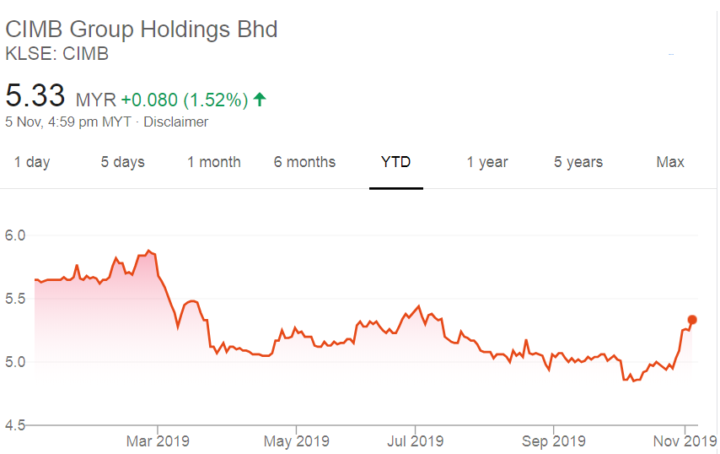Show the 6 months chart view

(x=305, y=162)
